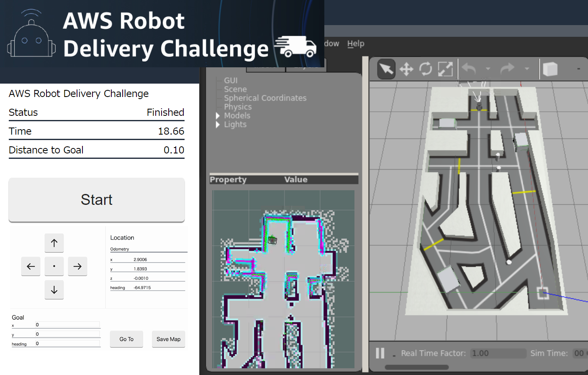Select the Lights label in world tree
The width and height of the screenshot is (588, 375).
[235, 124]
